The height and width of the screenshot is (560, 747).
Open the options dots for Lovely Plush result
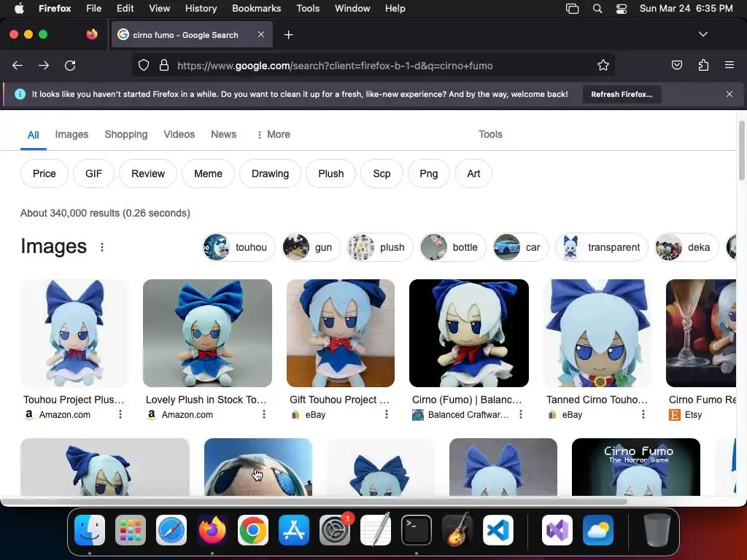click(x=264, y=414)
